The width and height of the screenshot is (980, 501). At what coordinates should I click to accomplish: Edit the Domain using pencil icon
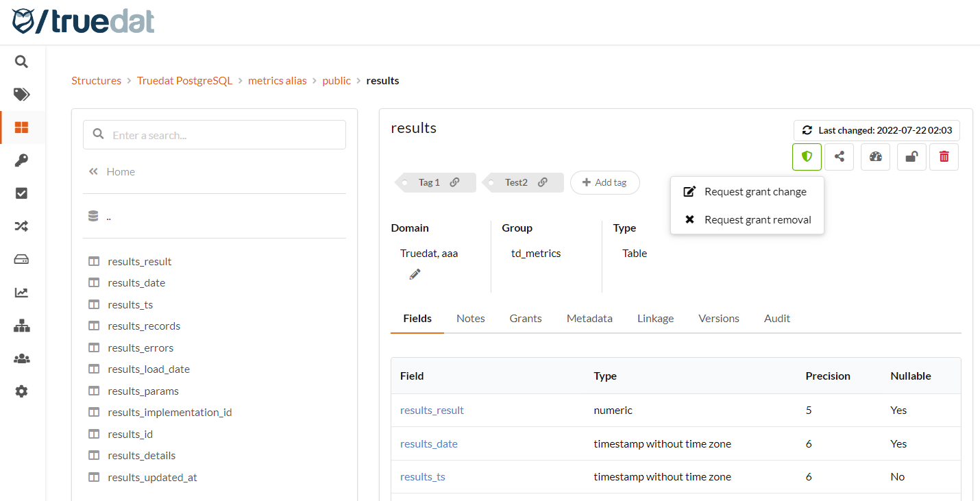click(414, 273)
